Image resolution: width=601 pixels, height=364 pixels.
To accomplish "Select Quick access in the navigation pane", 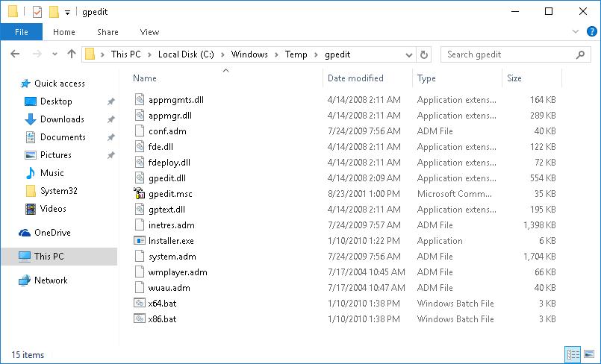I will (60, 84).
